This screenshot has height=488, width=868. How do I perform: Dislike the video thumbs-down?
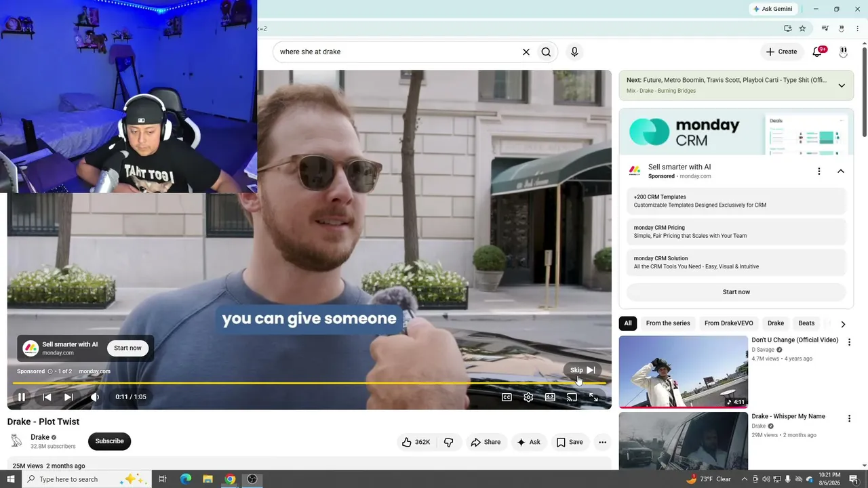(x=448, y=442)
